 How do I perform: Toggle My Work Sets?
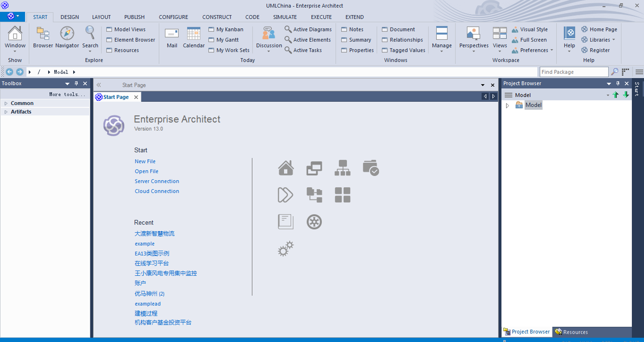pyautogui.click(x=229, y=50)
